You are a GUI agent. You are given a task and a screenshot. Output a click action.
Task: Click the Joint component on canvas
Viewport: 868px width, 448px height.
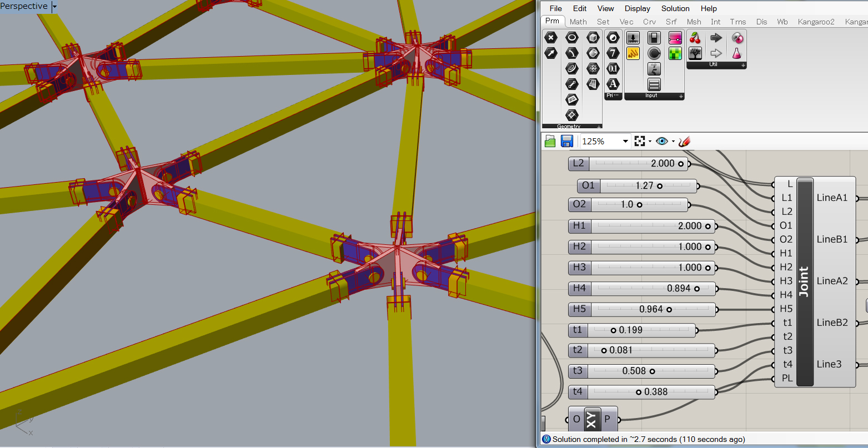(805, 282)
